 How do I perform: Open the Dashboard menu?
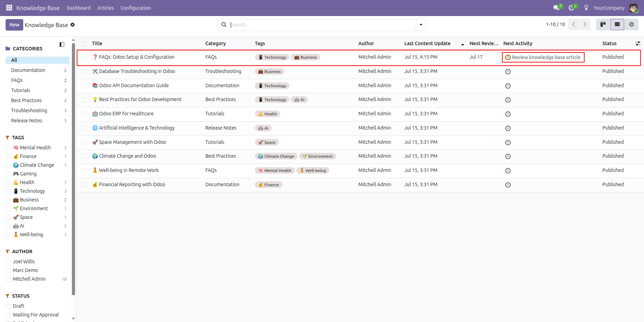pos(79,8)
